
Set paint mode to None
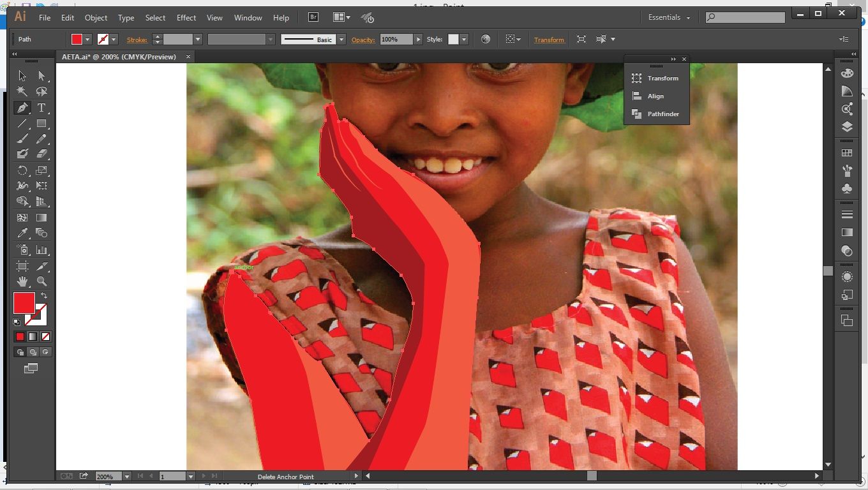click(45, 337)
